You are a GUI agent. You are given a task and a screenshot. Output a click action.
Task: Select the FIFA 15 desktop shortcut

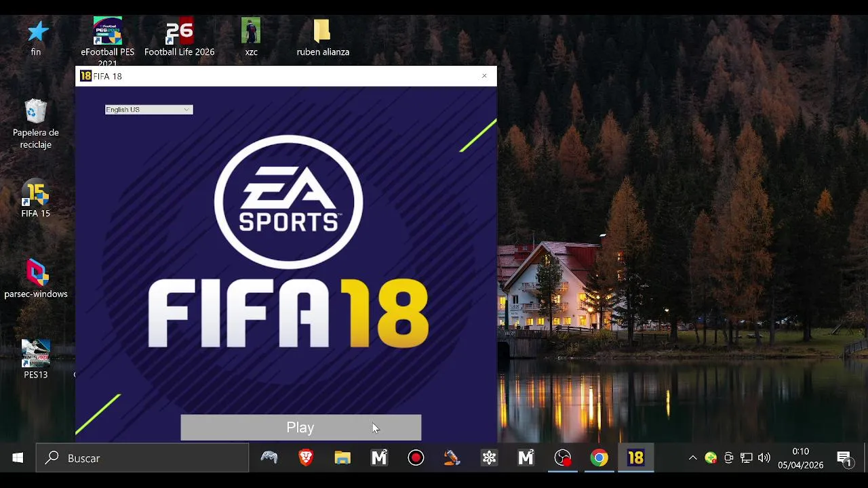(36, 199)
